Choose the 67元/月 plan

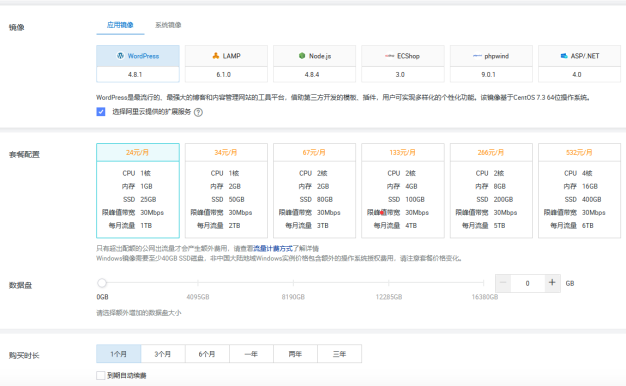315,191
